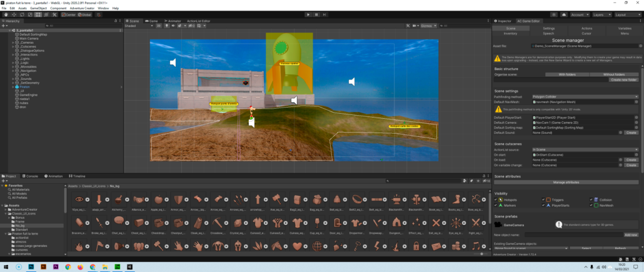Image resolution: width=644 pixels, height=272 pixels.
Task: Click the New object name input field
Action: tap(574, 234)
